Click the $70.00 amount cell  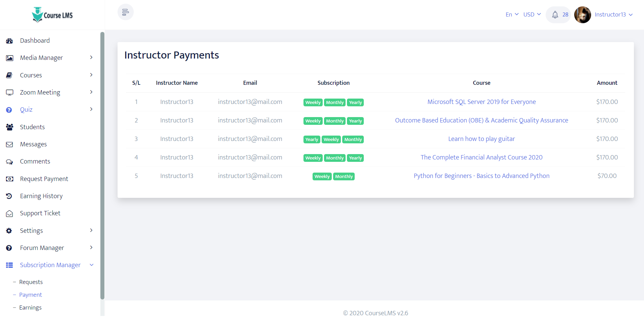point(607,176)
